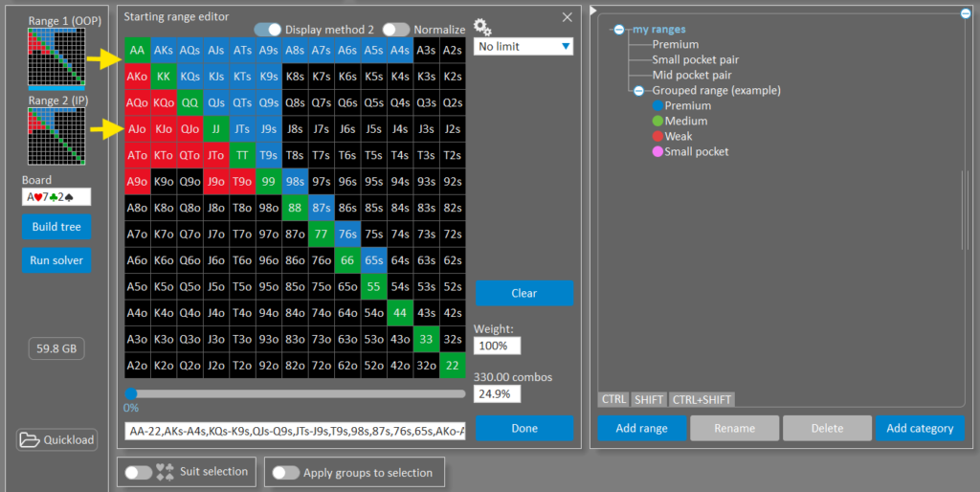Viewport: 980px width, 492px height.
Task: Click the Quickload button label
Action: click(x=68, y=440)
